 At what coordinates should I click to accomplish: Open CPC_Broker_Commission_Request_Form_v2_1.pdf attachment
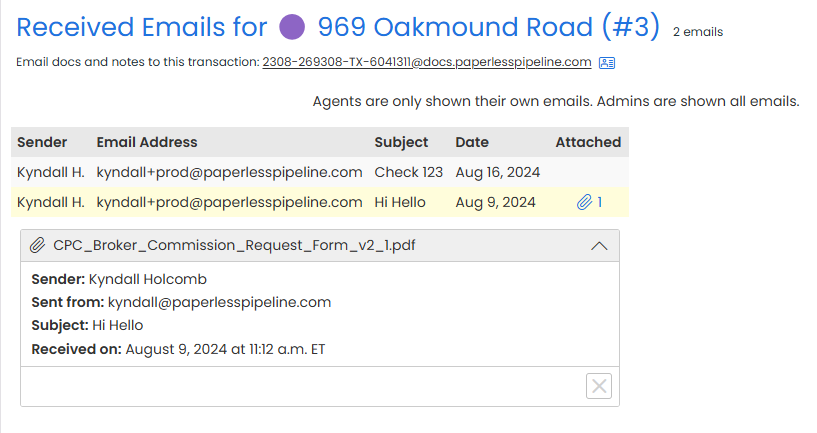[x=234, y=245]
